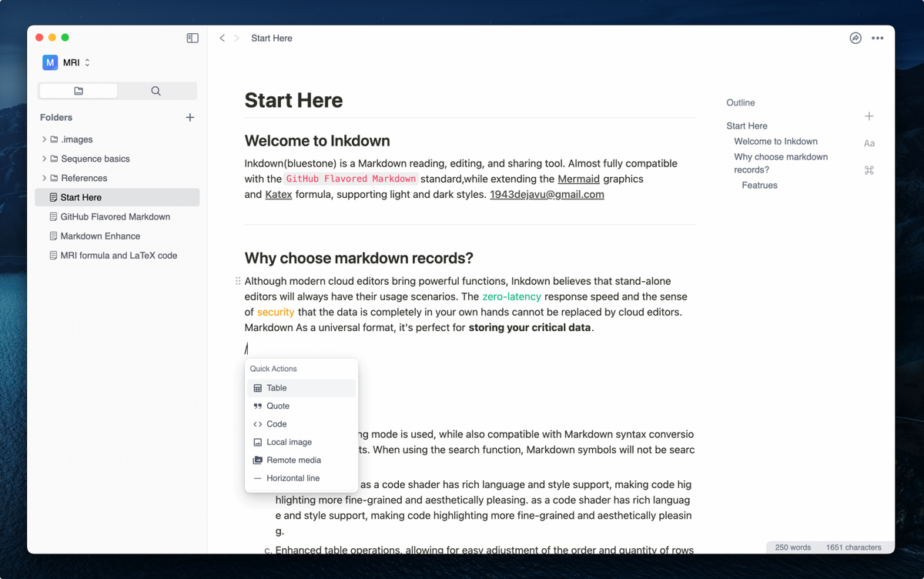
Task: Click the plus icon in the outline panel
Action: point(869,116)
